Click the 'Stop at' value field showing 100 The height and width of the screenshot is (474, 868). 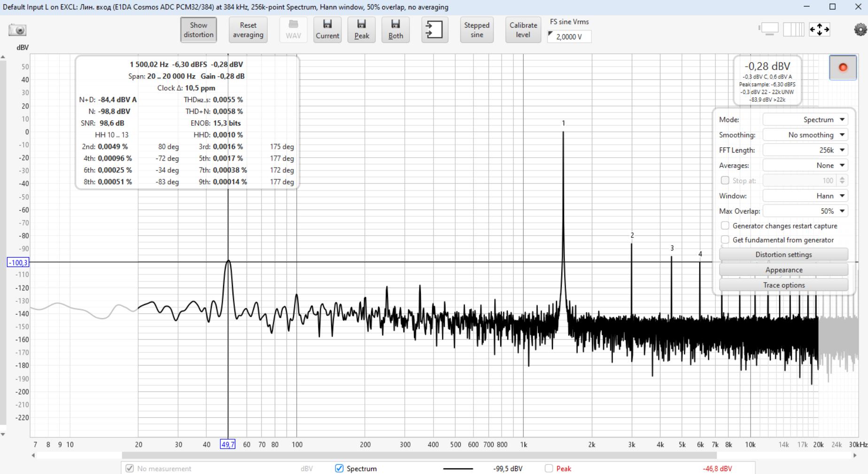click(800, 180)
